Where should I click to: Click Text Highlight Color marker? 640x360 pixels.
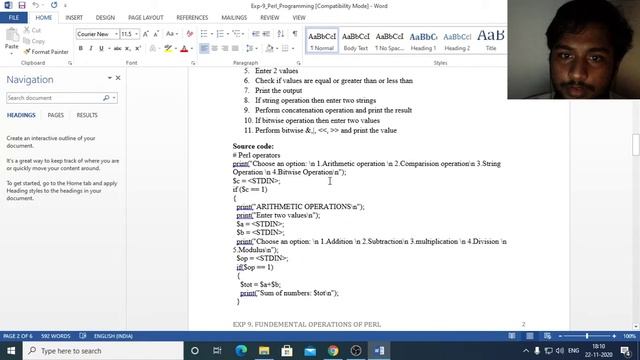(168, 49)
